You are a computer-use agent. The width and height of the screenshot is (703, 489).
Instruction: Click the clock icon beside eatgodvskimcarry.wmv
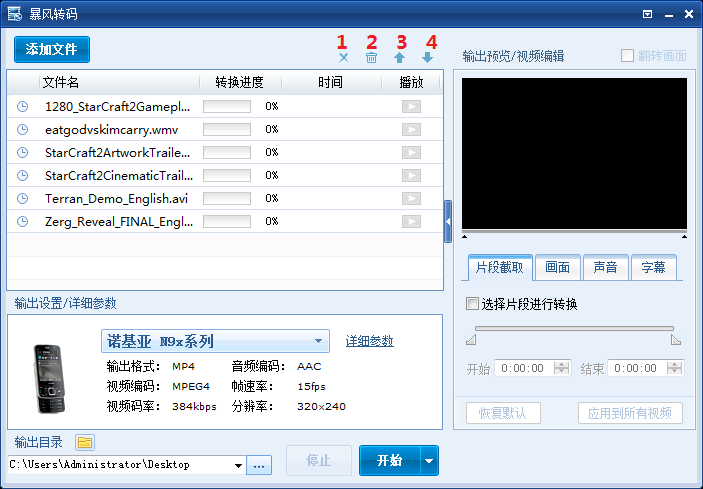pyautogui.click(x=22, y=130)
